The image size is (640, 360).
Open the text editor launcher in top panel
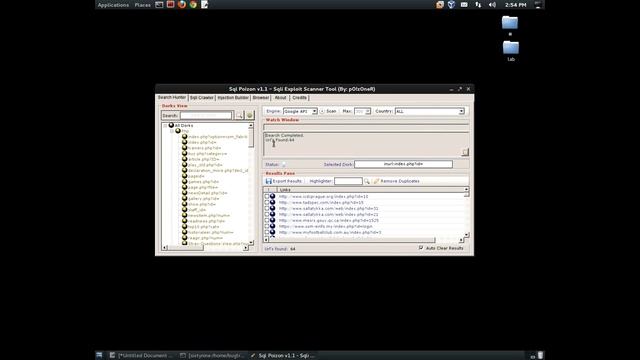[204, 4]
